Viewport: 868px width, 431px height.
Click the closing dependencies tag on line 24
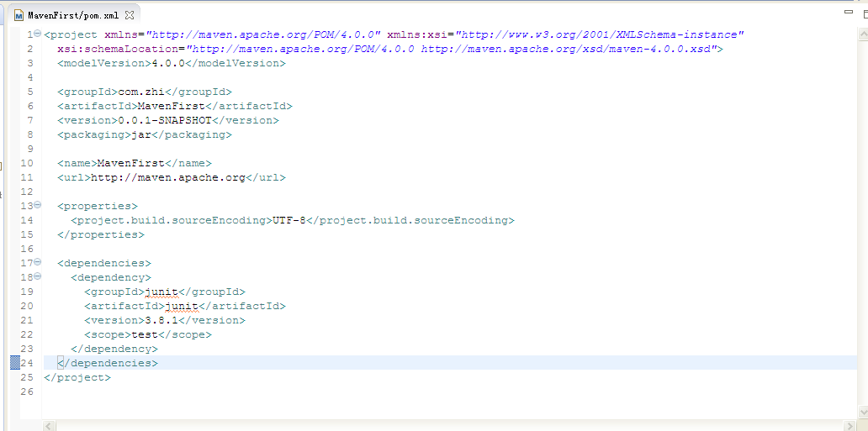pyautogui.click(x=108, y=364)
